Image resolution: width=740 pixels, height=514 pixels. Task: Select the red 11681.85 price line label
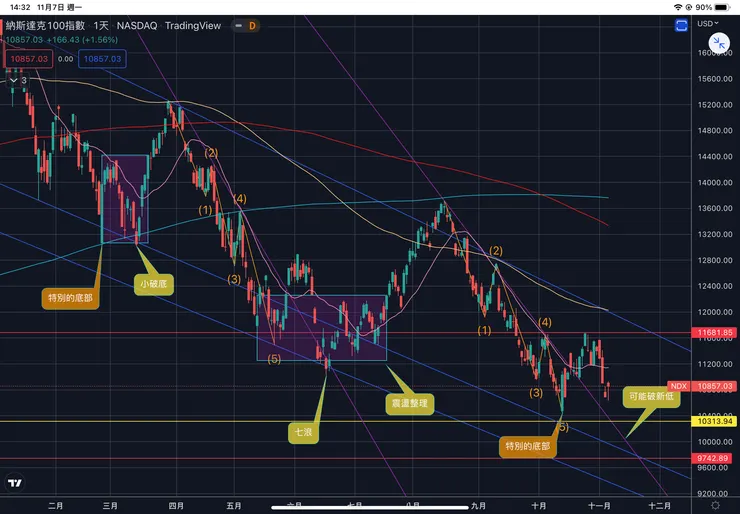pos(715,333)
